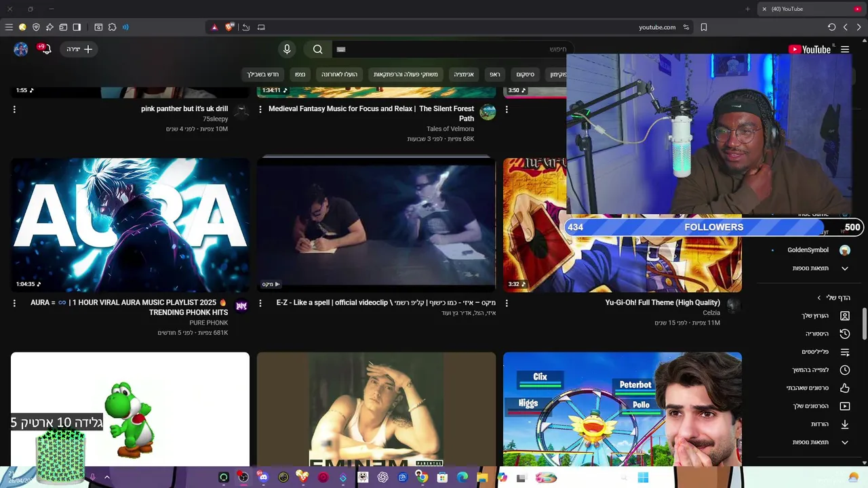Open the Clix Peterbot Fortnite thumbnail
The width and height of the screenshot is (868, 488).
(623, 409)
